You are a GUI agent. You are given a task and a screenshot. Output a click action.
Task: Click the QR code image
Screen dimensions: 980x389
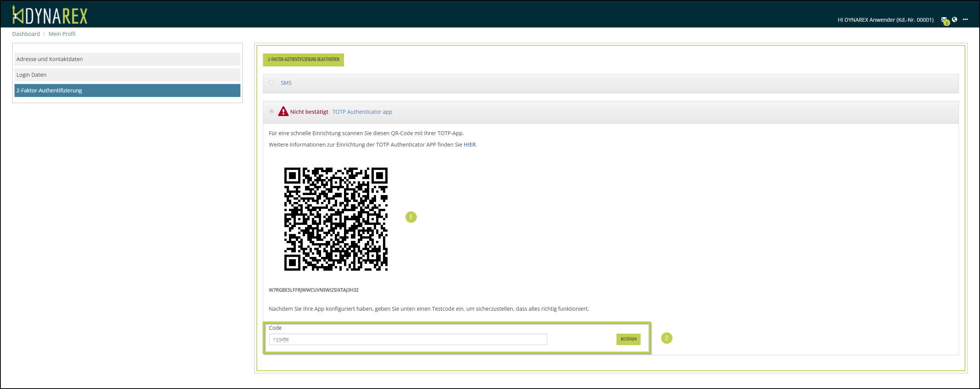coord(336,219)
